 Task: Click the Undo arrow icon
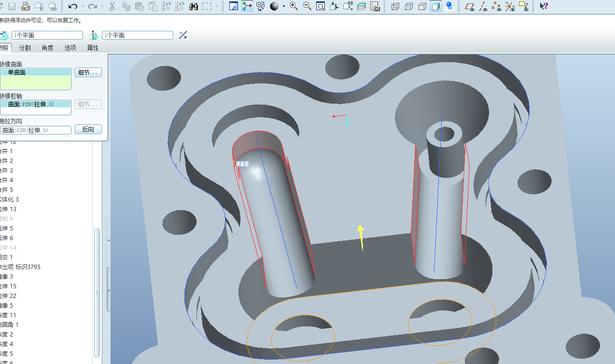[72, 6]
